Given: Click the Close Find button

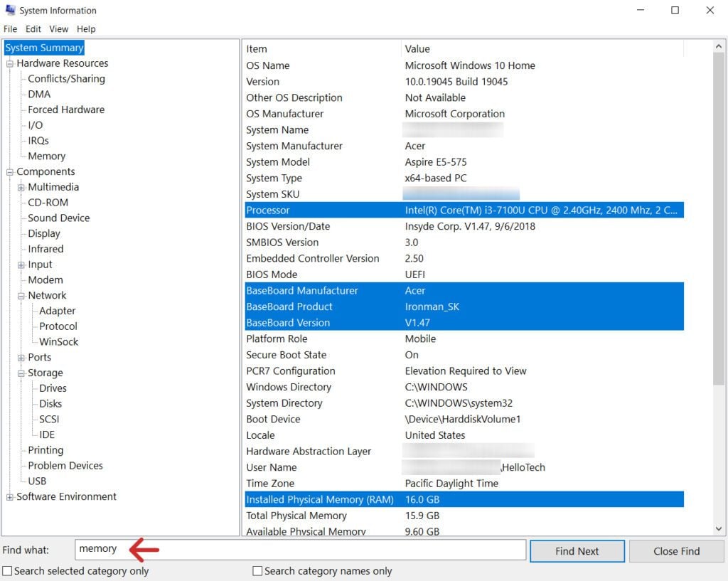Looking at the screenshot, I should (x=676, y=550).
